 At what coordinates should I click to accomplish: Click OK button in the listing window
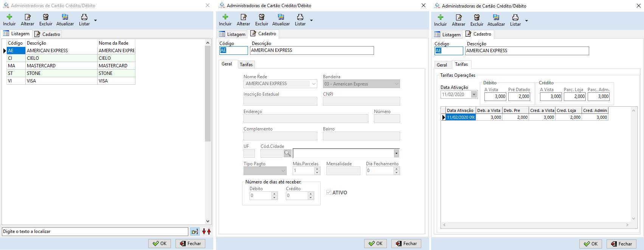click(x=160, y=244)
